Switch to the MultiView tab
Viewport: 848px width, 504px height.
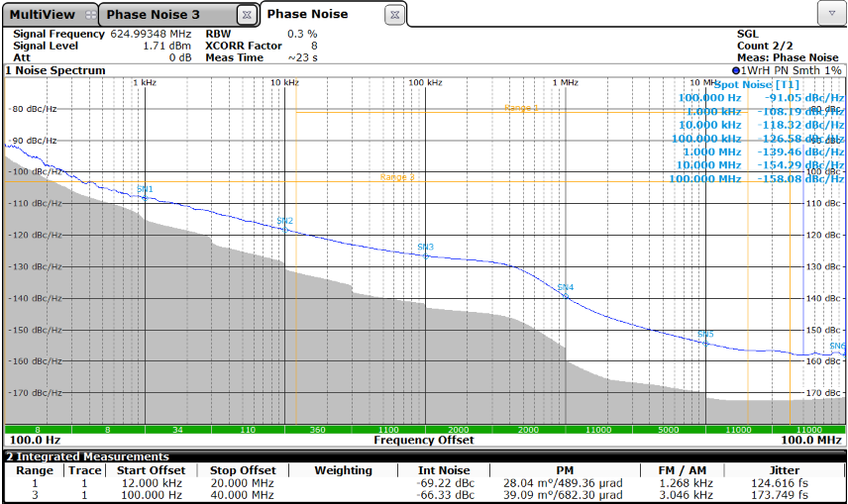tap(42, 15)
